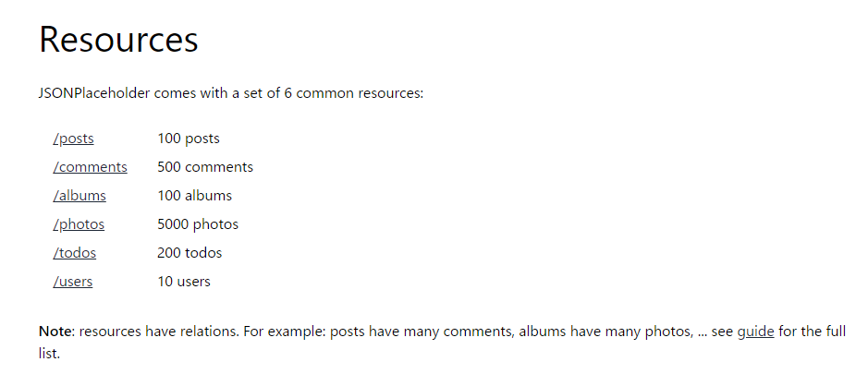This screenshot has width=868, height=386.
Task: Select the '10 users' description text
Action: pyautogui.click(x=184, y=282)
